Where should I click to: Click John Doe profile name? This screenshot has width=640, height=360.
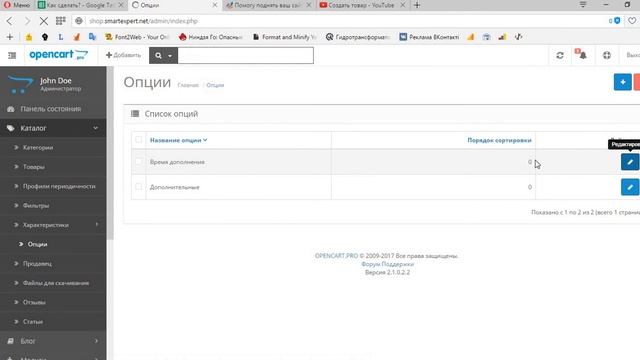pos(56,80)
